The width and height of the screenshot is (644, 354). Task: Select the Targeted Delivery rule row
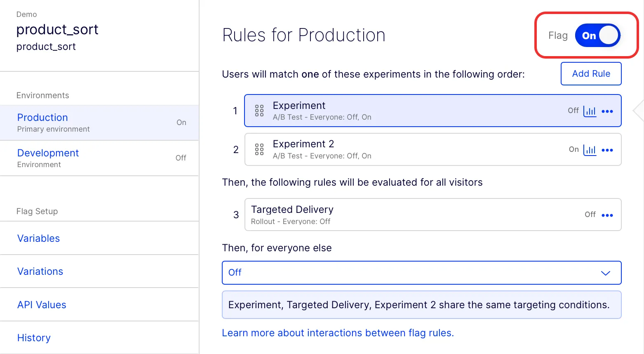[x=433, y=215]
